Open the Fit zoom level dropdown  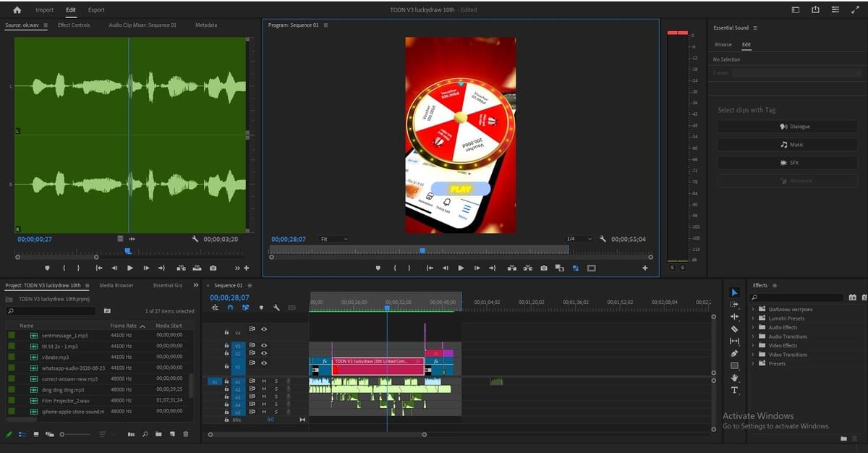pos(333,239)
